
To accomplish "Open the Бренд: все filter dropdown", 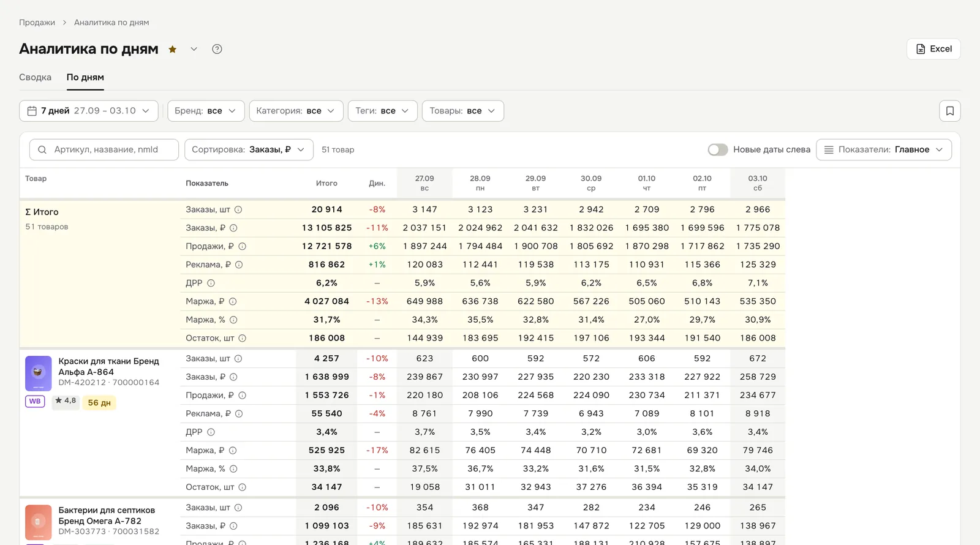I will (x=206, y=111).
